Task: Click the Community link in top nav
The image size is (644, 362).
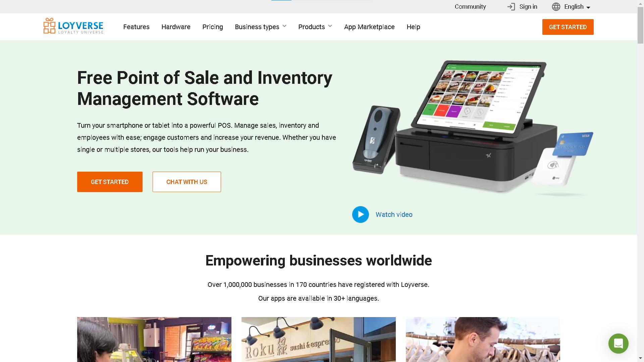Action: tap(470, 7)
